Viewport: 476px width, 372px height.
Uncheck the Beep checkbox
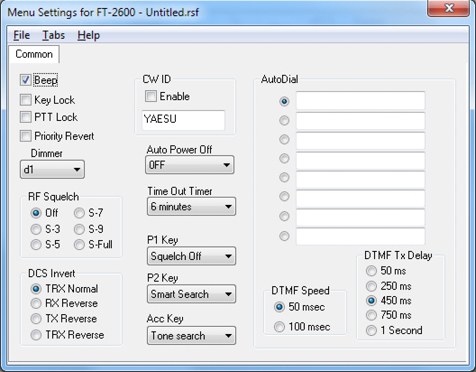click(x=26, y=80)
